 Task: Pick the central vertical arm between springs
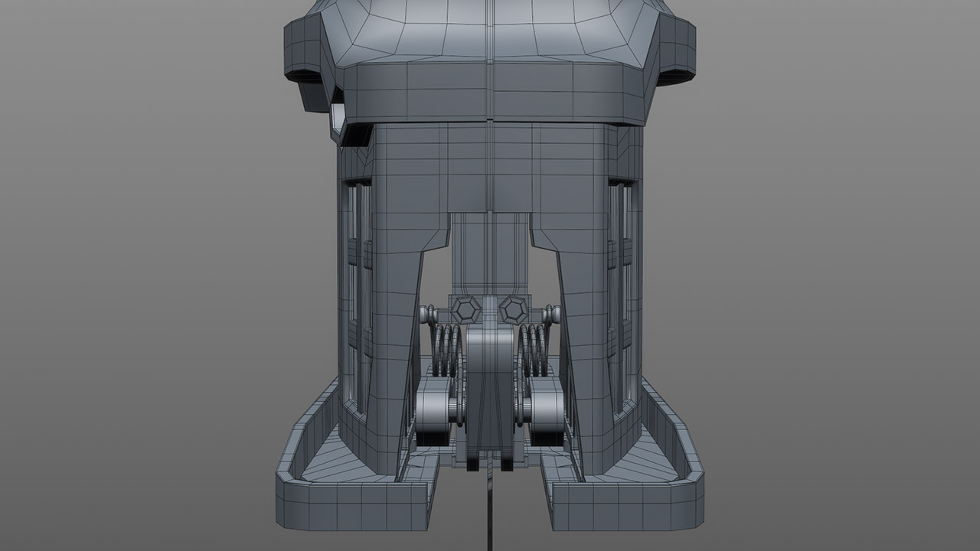pyautogui.click(x=488, y=383)
